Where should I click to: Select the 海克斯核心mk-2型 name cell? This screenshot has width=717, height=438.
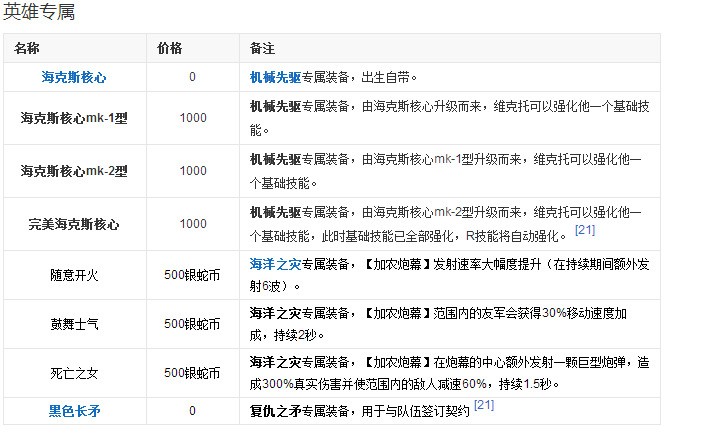click(74, 171)
